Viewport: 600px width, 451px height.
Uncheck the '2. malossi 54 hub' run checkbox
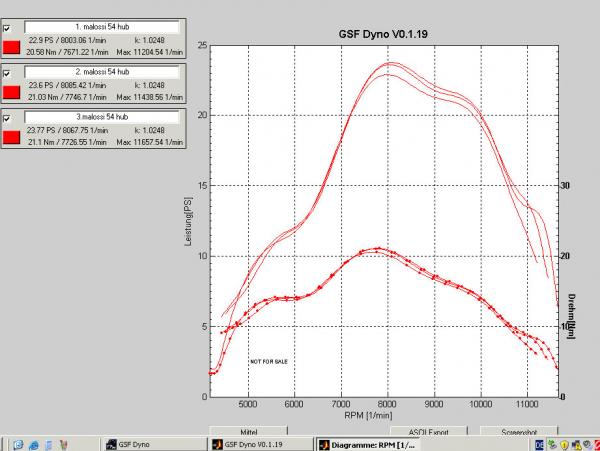[7, 73]
